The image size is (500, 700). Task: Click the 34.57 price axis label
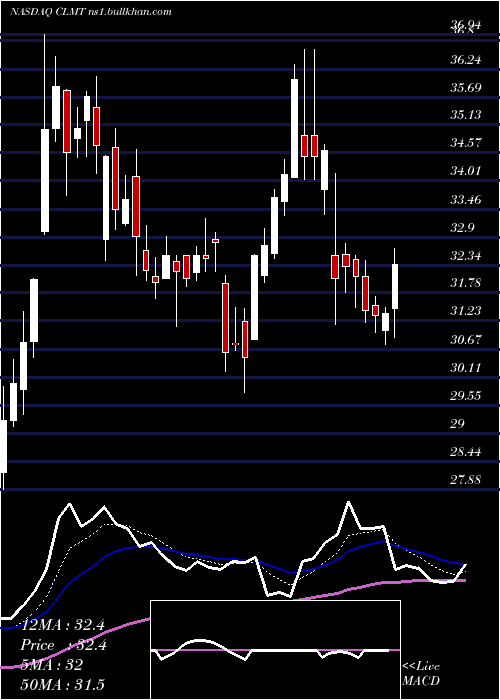(x=466, y=143)
